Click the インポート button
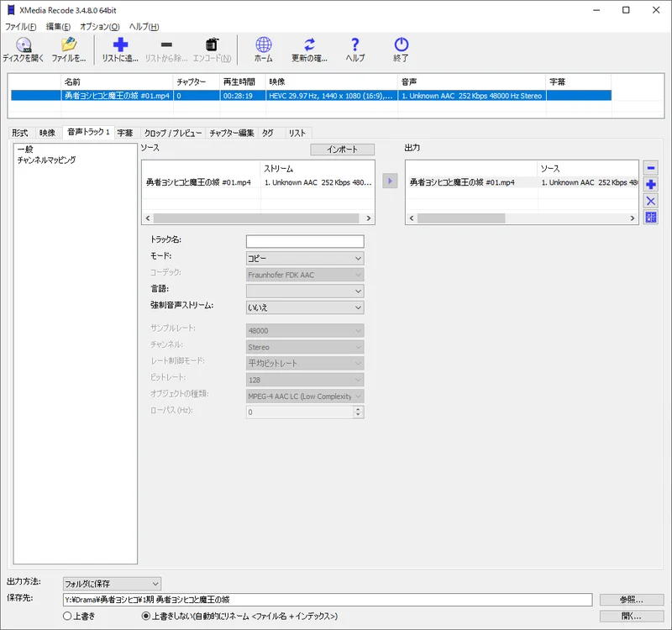Screen dimensions: 672x630 tap(342, 150)
